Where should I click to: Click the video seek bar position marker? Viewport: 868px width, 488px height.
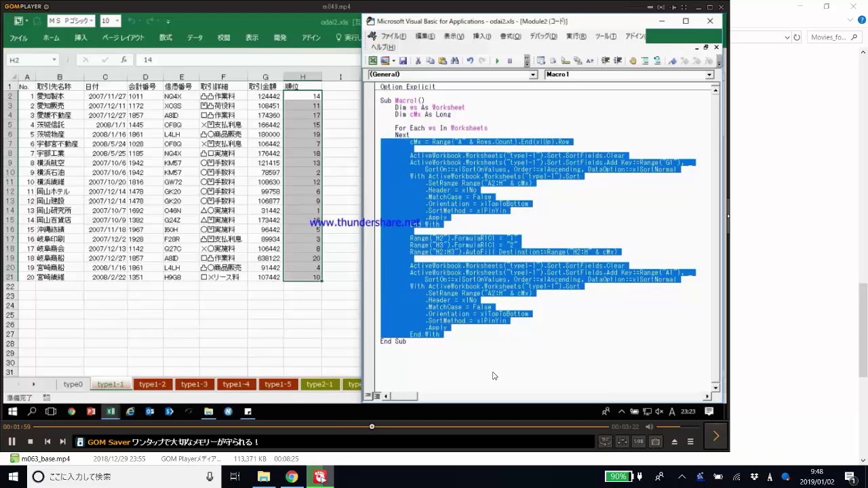[372, 427]
